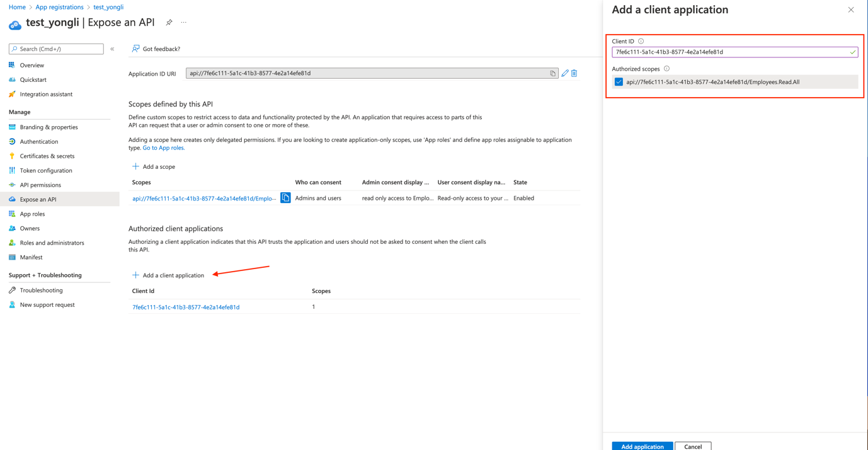Add a client application
Image resolution: width=868 pixels, height=450 pixels.
coord(168,275)
